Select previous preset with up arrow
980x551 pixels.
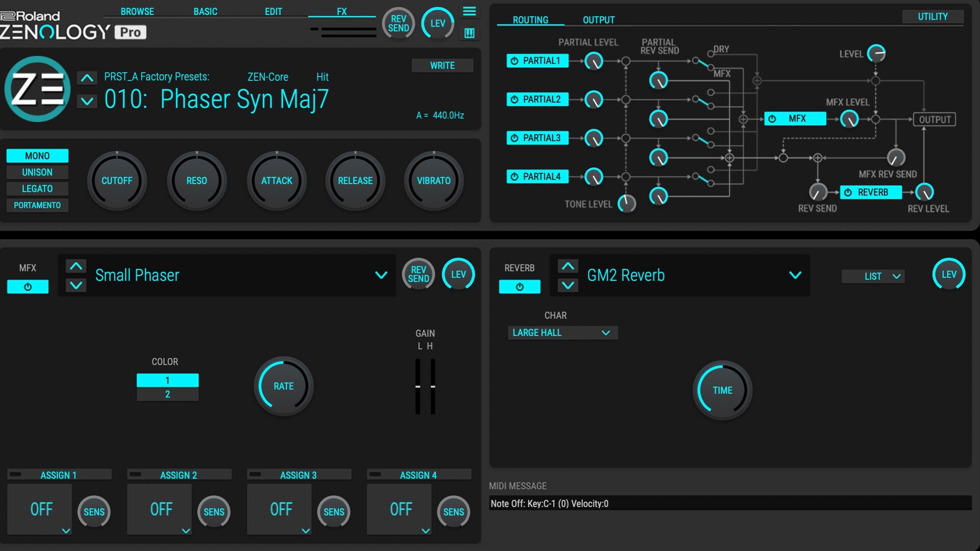[x=87, y=78]
